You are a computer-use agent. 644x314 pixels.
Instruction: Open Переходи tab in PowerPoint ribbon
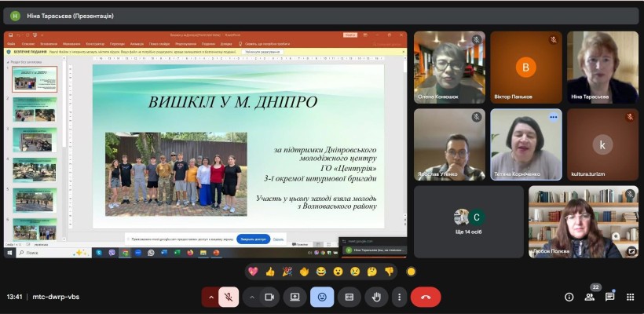pyautogui.click(x=117, y=43)
